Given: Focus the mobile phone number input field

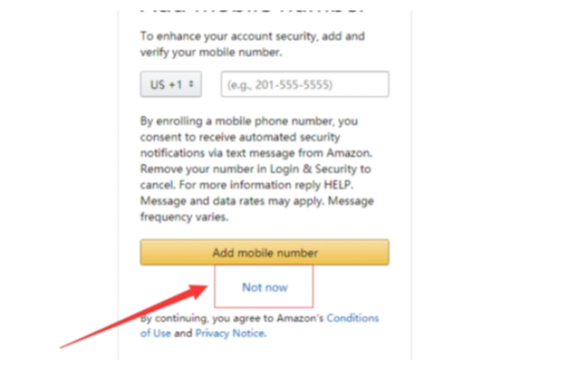Looking at the screenshot, I should pos(305,85).
